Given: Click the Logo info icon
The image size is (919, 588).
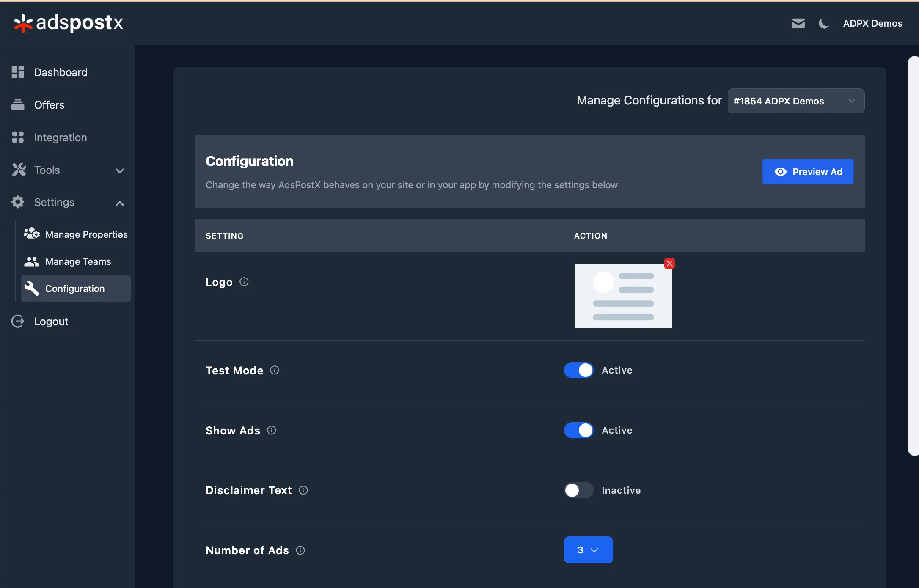Looking at the screenshot, I should click(x=244, y=282).
